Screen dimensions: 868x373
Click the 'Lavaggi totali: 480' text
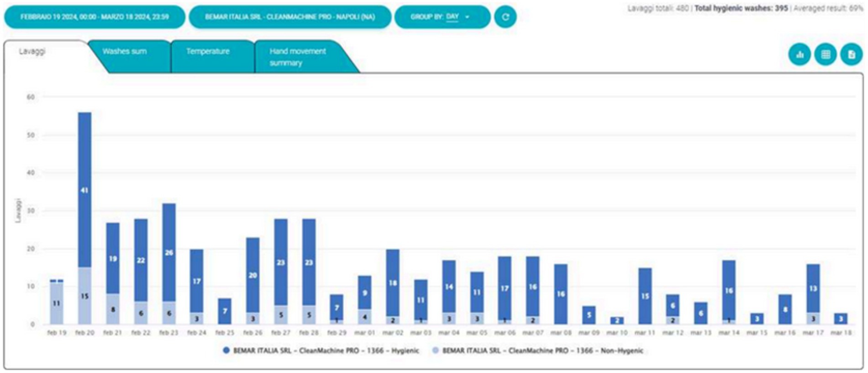[x=658, y=8]
